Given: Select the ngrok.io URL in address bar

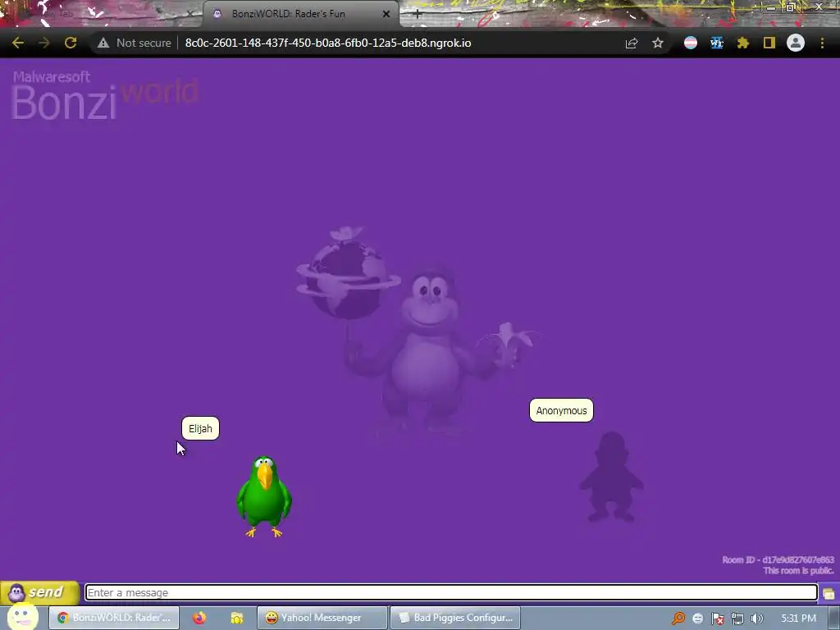Looking at the screenshot, I should (x=328, y=43).
